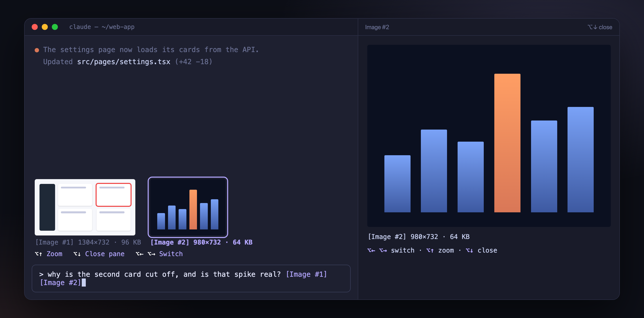This screenshot has width=644, height=318.
Task: Click the 'src/pages/settings.tsx' file path
Action: (124, 62)
